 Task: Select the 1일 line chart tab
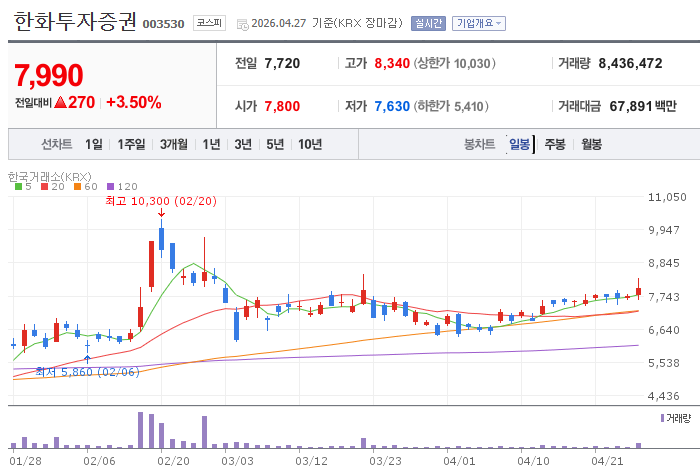(x=94, y=144)
